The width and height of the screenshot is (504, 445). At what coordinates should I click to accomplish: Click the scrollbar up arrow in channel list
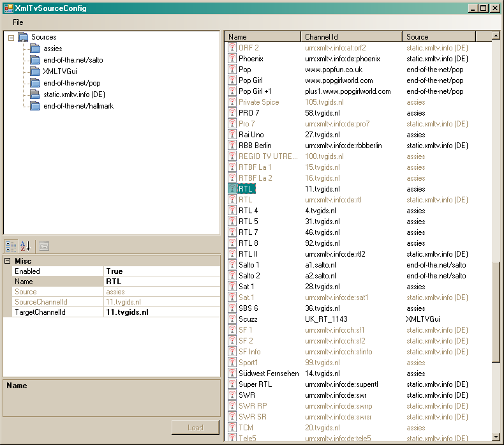[x=496, y=36]
